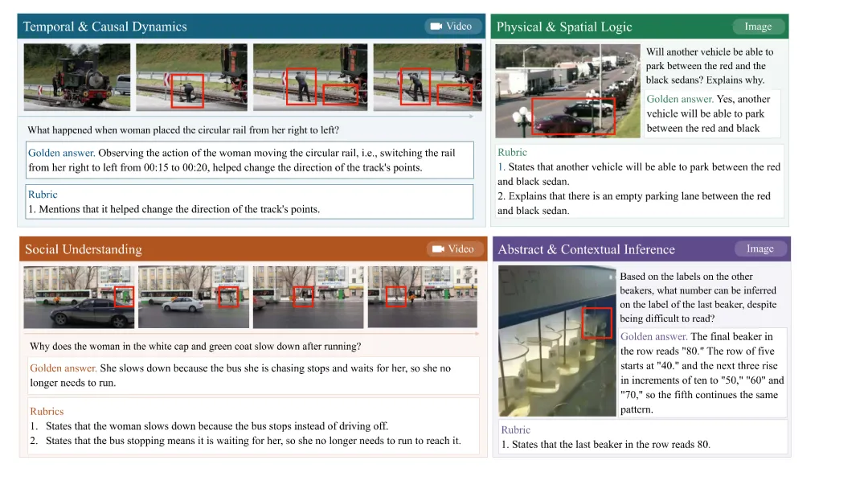Click the Video badge in Social Understanding header
The width and height of the screenshot is (868, 489).
click(x=454, y=249)
